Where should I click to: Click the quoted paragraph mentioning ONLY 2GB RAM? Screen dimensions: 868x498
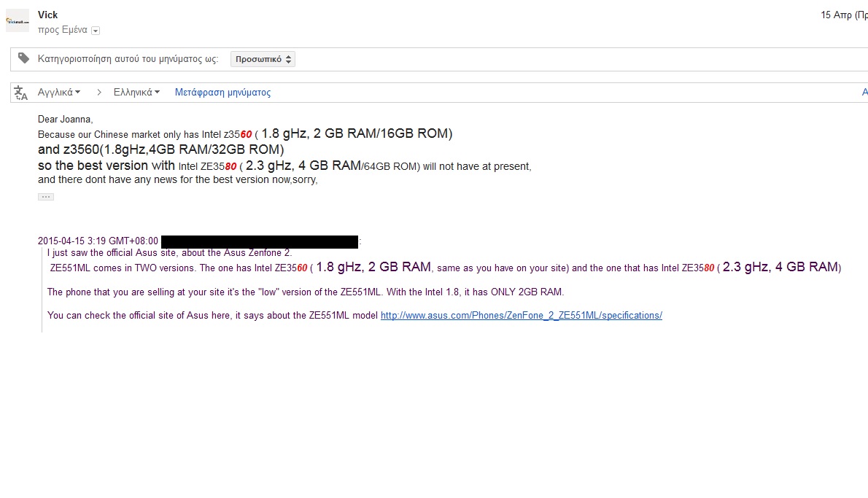pyautogui.click(x=306, y=292)
